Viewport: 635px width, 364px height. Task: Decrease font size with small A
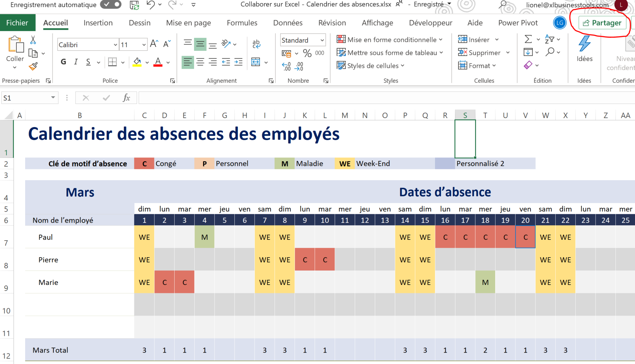pos(167,44)
